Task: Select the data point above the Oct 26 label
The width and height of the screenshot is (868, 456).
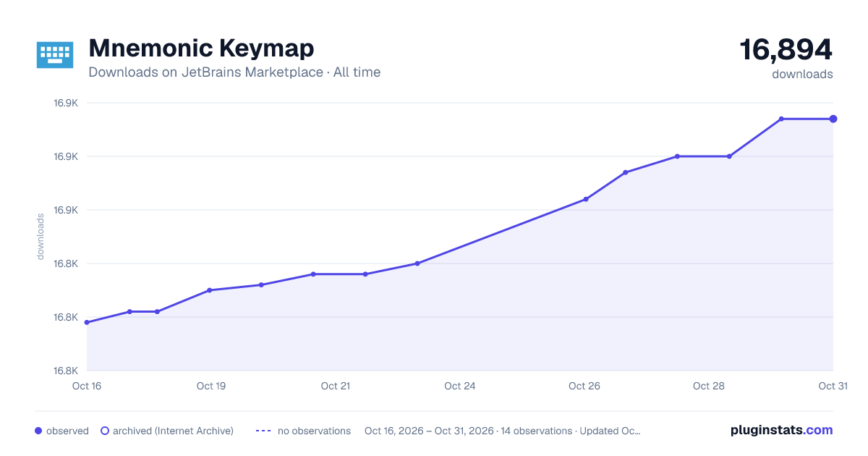Action: 586,199
